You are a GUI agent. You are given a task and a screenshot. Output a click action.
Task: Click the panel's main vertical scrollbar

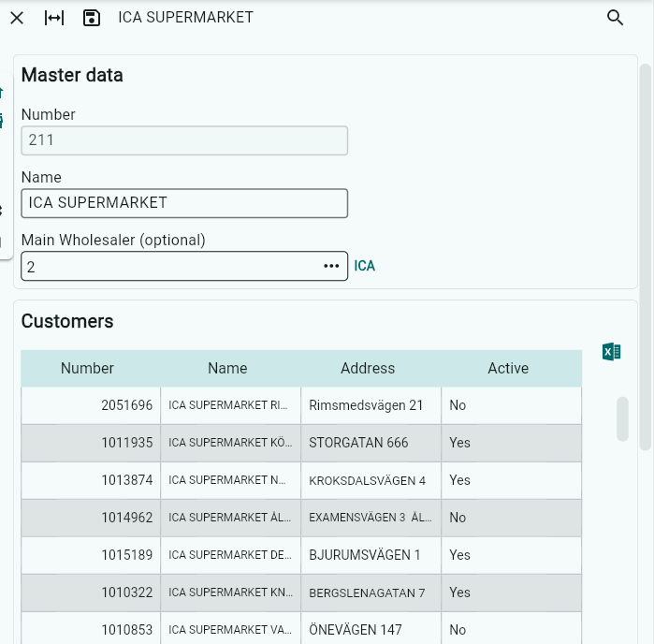point(645,256)
